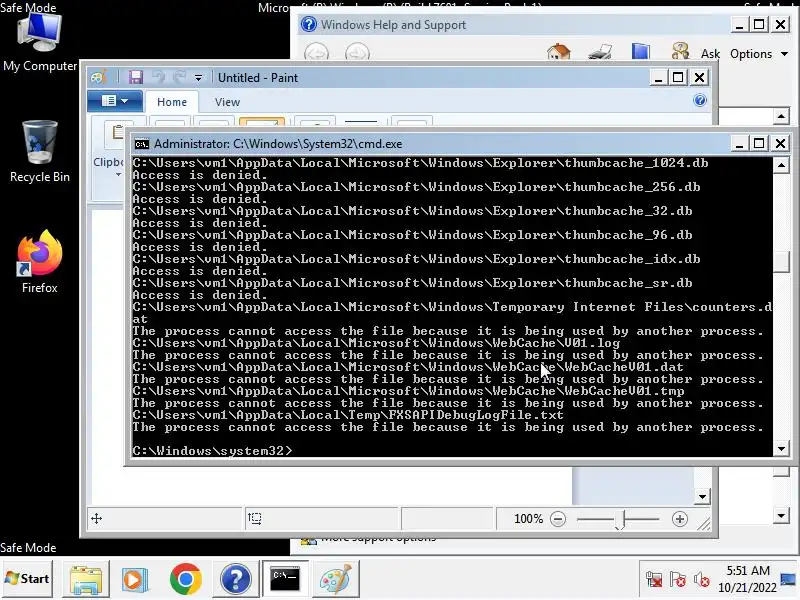
Task: Click the network tray icon with red X
Action: [x=654, y=580]
